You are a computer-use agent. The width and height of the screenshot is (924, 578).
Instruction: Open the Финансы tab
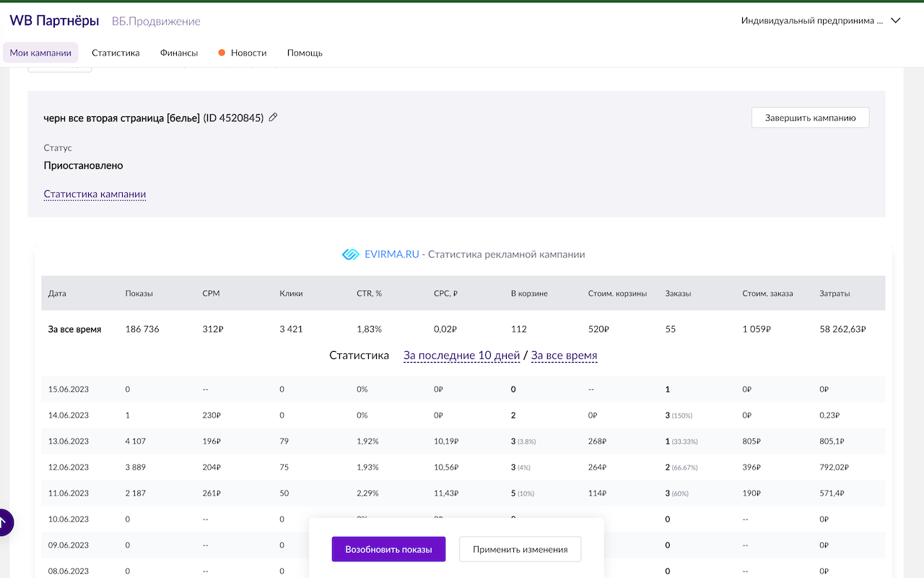click(x=178, y=52)
